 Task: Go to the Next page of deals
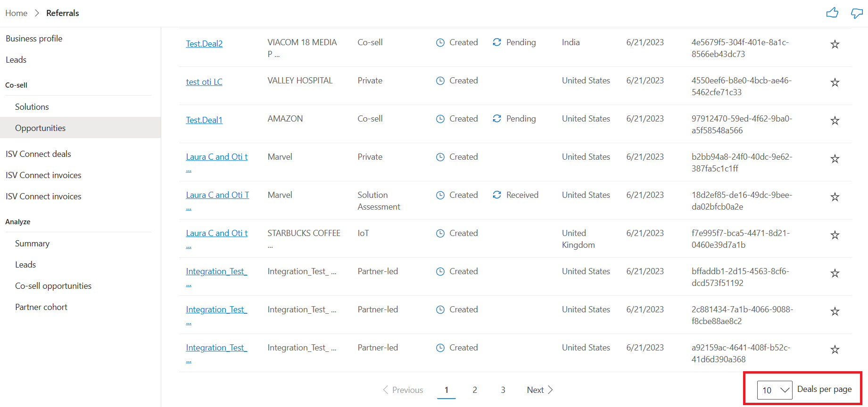tap(540, 390)
